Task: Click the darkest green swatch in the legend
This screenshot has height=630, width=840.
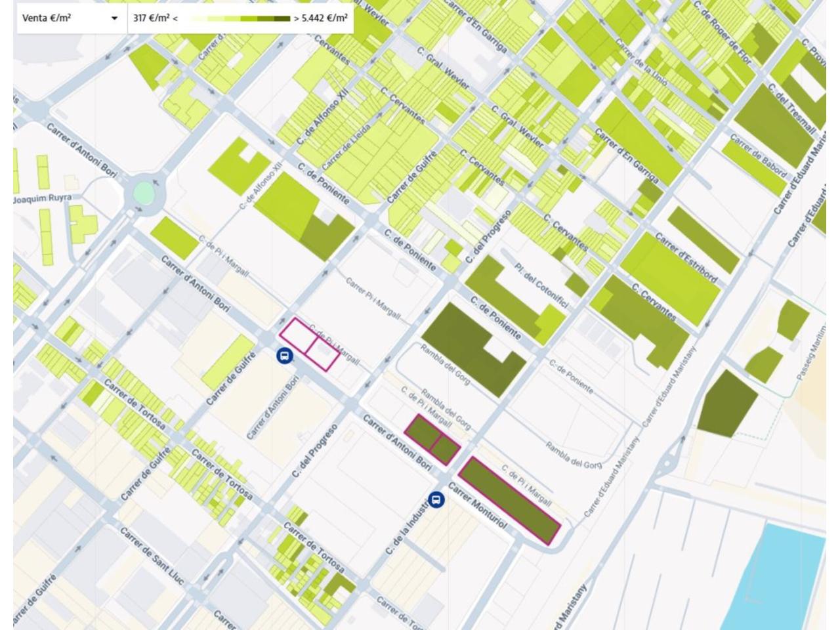Action: point(282,18)
